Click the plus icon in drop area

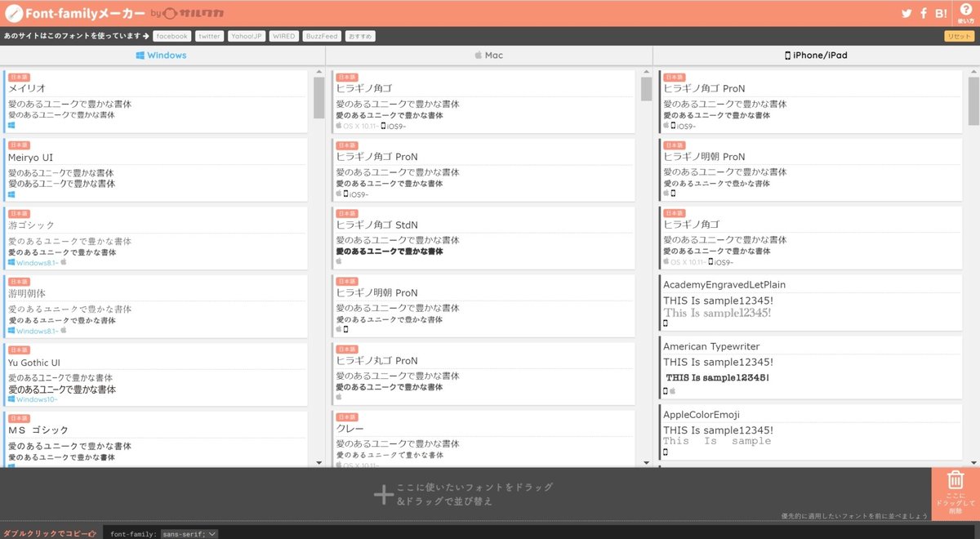tap(383, 494)
